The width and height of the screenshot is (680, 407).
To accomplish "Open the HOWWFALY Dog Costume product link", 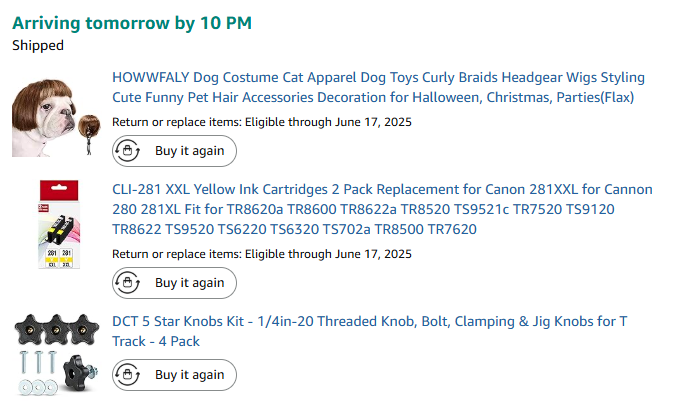I will [378, 87].
